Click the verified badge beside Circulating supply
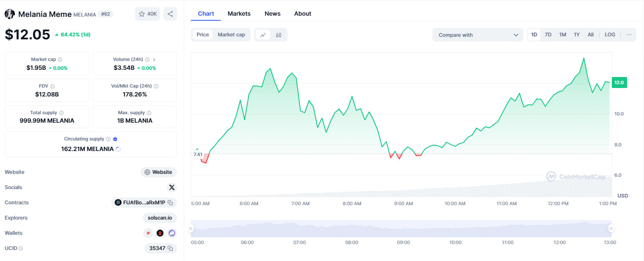Screen dimensions: 644x261 click(x=115, y=139)
